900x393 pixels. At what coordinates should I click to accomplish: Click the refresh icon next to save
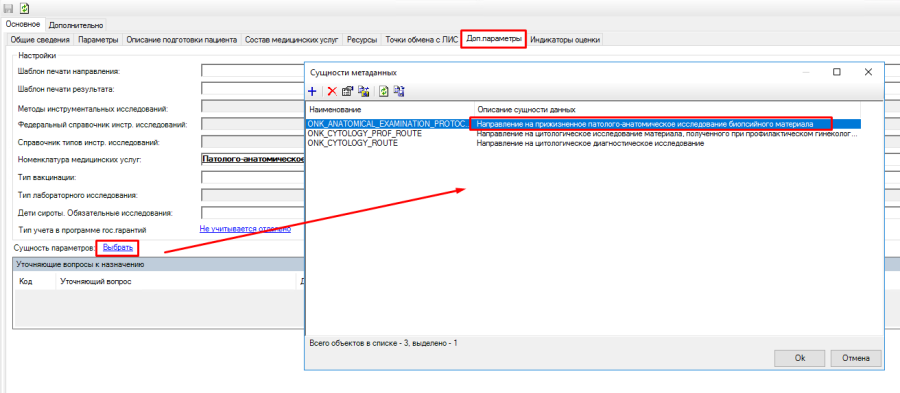point(25,9)
